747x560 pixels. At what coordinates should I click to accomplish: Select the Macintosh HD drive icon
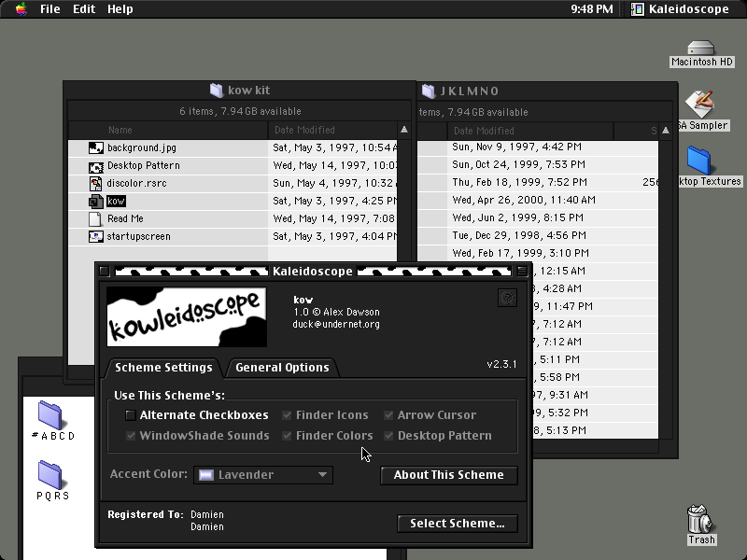[x=701, y=49]
